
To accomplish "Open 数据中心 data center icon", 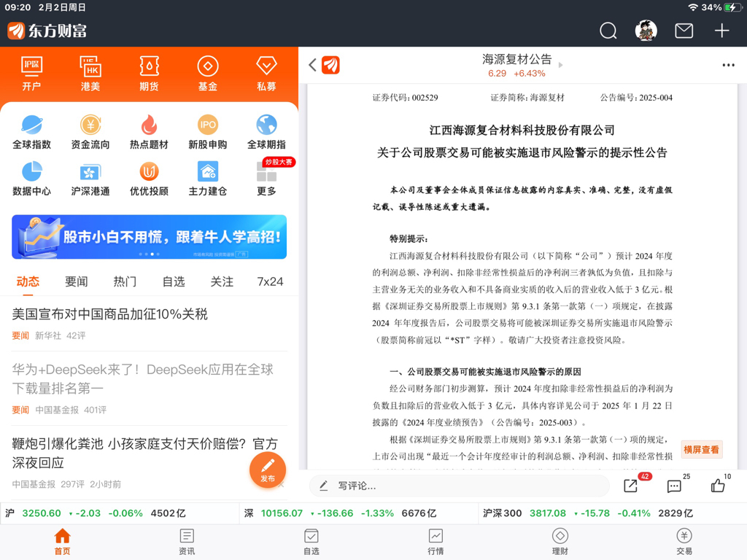I will (31, 179).
